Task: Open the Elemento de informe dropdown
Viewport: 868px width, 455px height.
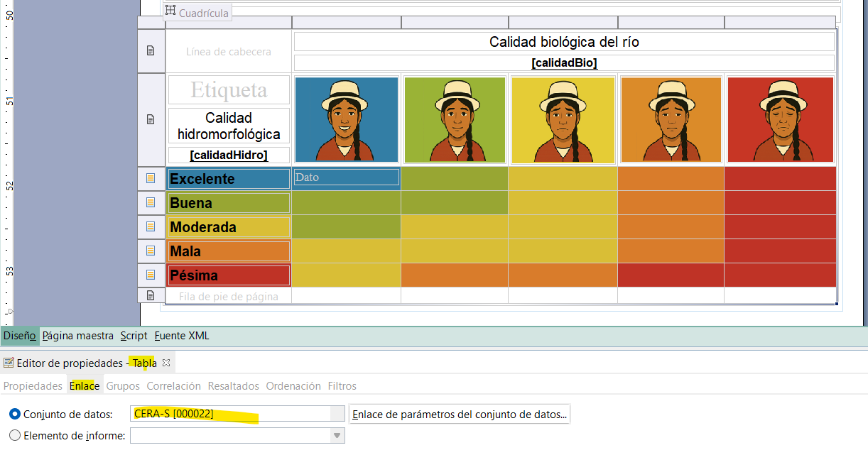Action: click(x=337, y=436)
